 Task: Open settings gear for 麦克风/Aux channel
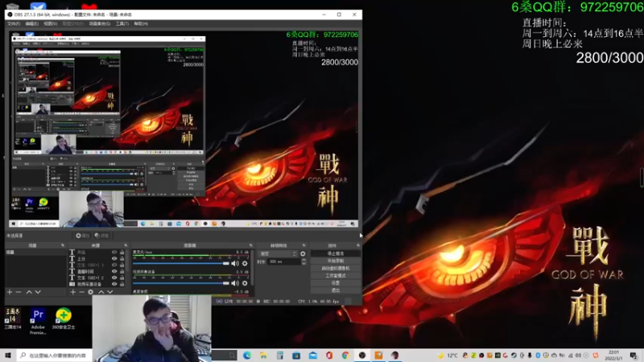click(245, 264)
